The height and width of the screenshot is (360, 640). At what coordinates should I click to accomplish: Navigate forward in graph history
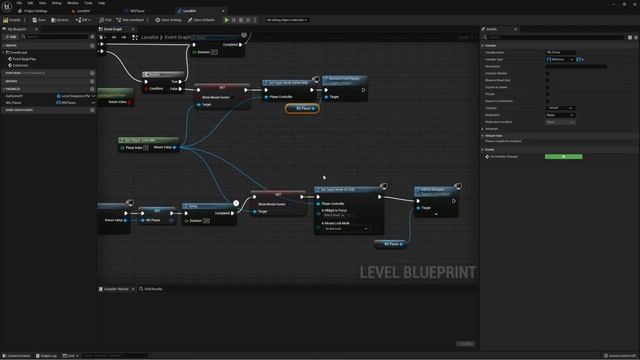point(123,37)
